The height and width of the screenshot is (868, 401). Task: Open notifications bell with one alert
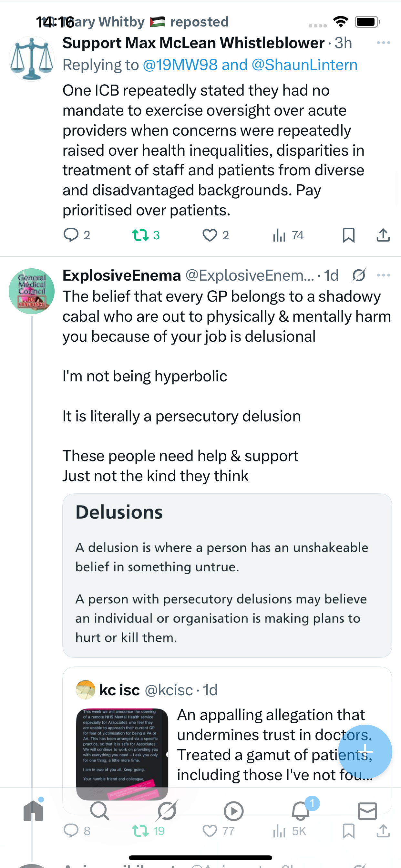(301, 811)
